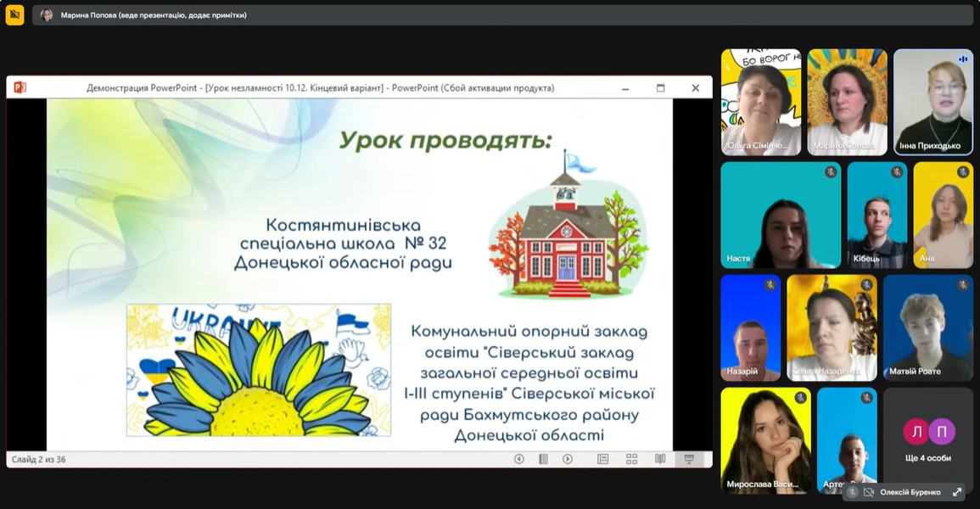Maximize the PowerPoint presentation window
Screen dimensions: 980x509
coord(660,87)
